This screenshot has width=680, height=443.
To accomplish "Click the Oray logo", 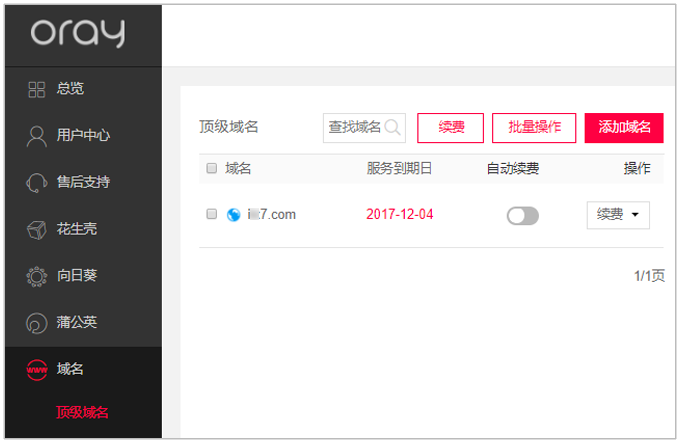I will (x=78, y=33).
